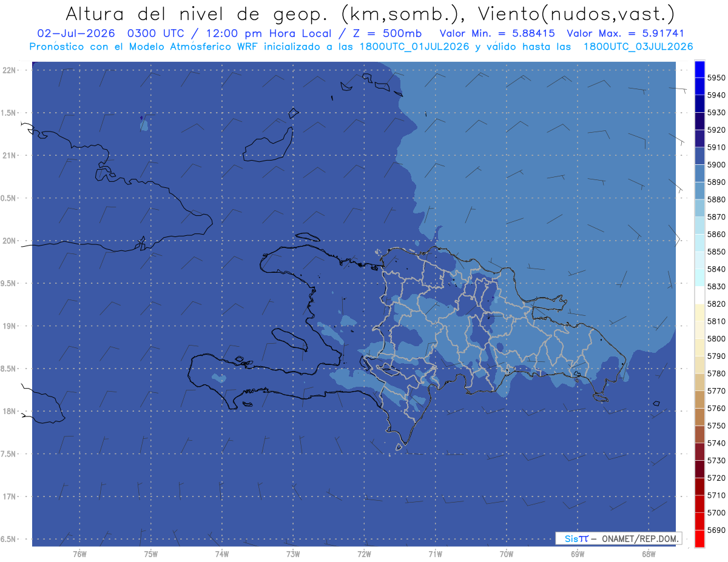Screen dimensions: 728x562
Task: Click the '74W' longitude label
Action: coord(222,554)
